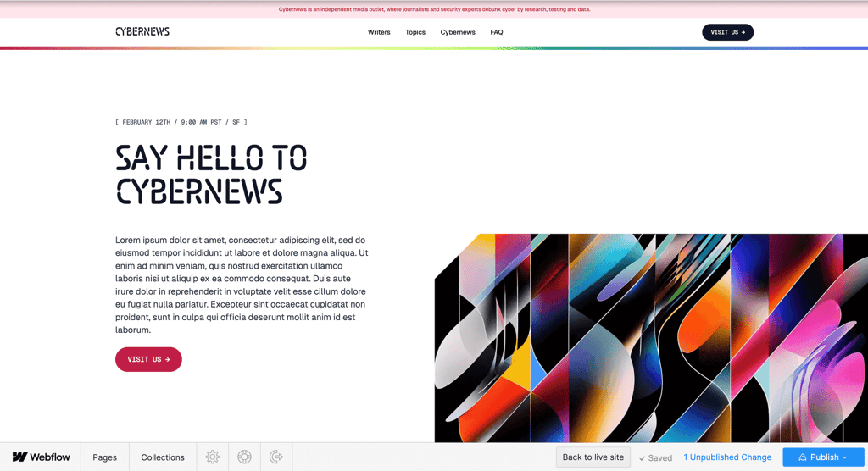Image resolution: width=868 pixels, height=471 pixels.
Task: Click the log out arrow icon
Action: tap(276, 457)
